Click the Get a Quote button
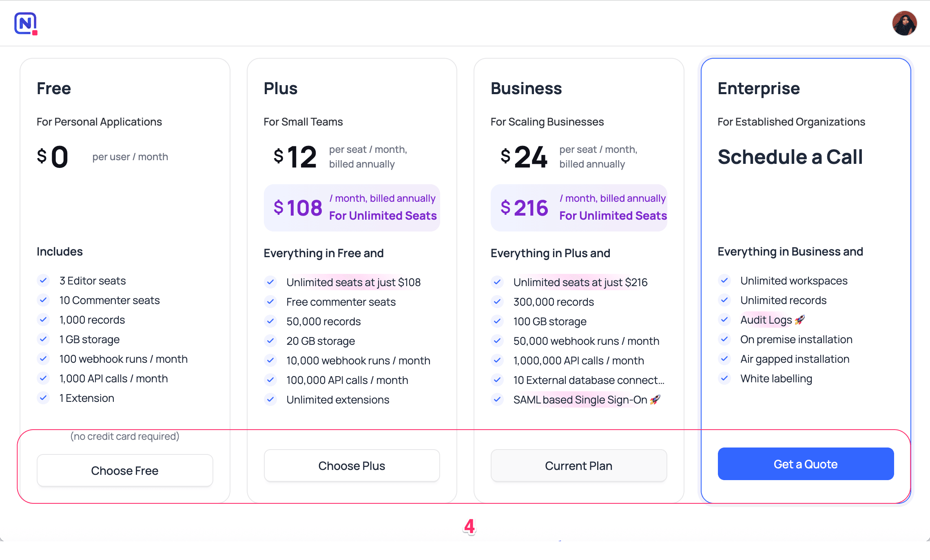 (805, 464)
